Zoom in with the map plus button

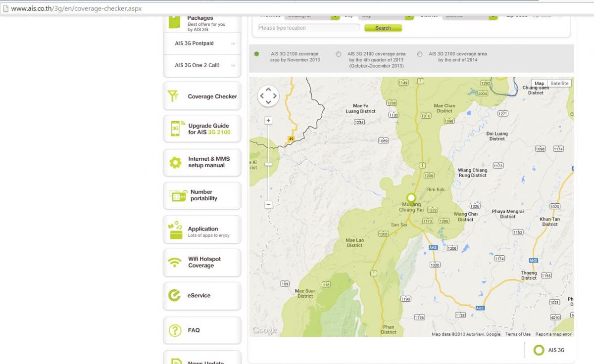click(268, 120)
